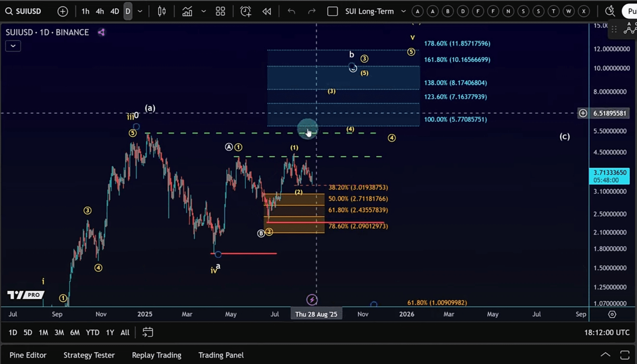Click the add symbol plus icon
Viewport: 637px width, 364px height.
(62, 11)
